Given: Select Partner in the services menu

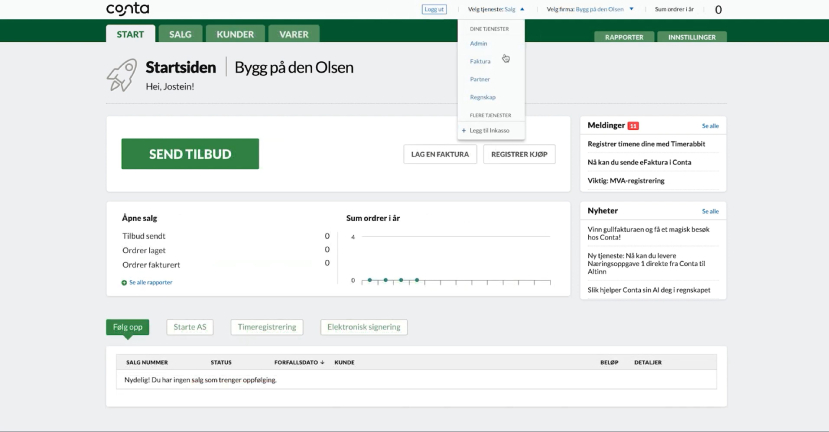Looking at the screenshot, I should 480,79.
